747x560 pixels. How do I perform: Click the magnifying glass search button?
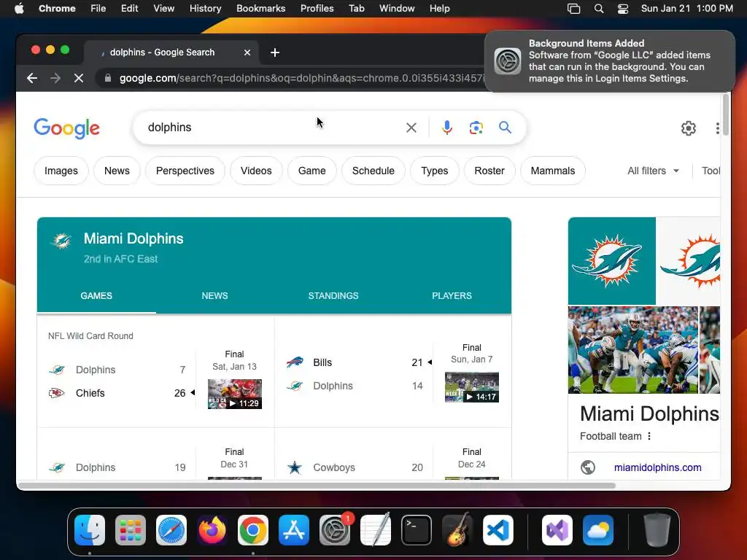click(x=505, y=128)
